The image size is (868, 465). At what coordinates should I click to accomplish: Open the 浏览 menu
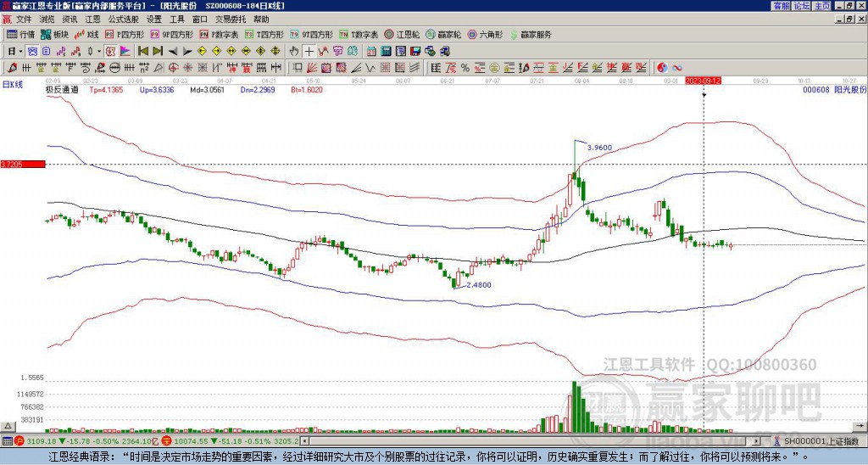[x=47, y=20]
